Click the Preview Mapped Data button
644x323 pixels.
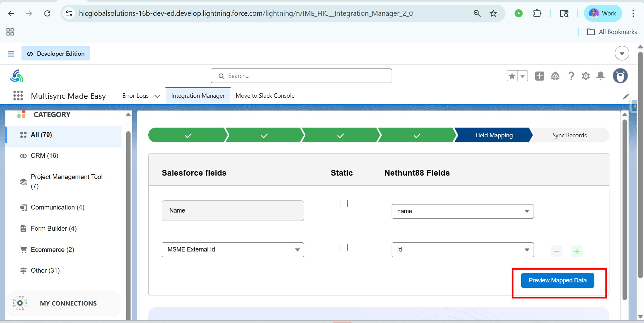point(557,280)
